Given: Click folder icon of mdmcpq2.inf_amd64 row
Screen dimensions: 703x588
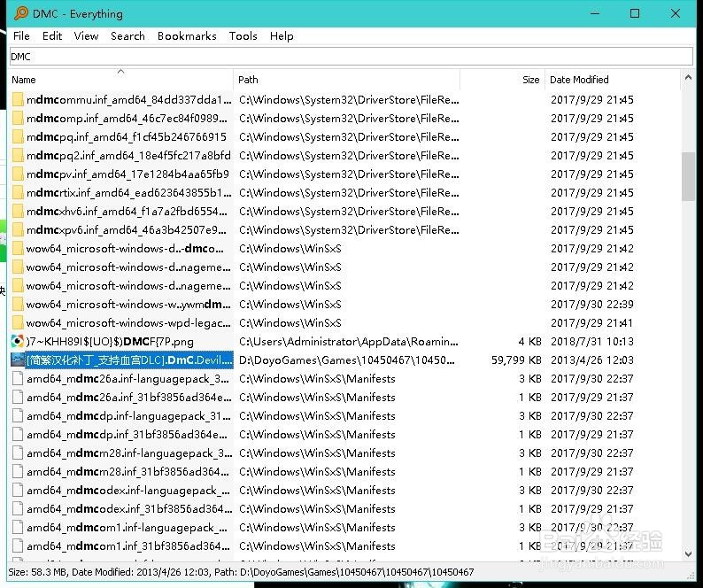Looking at the screenshot, I should 18,155.
